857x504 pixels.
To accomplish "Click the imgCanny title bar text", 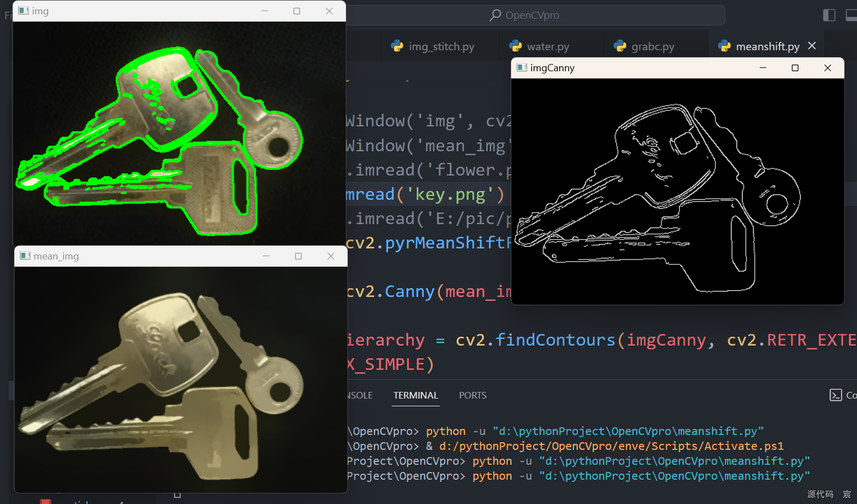I will (x=553, y=68).
